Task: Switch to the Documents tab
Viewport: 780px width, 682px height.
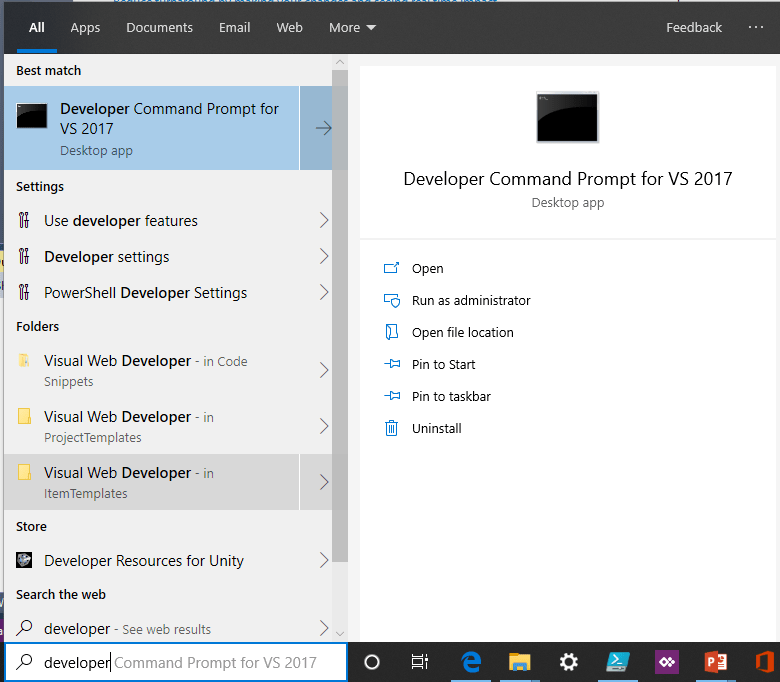Action: tap(159, 27)
